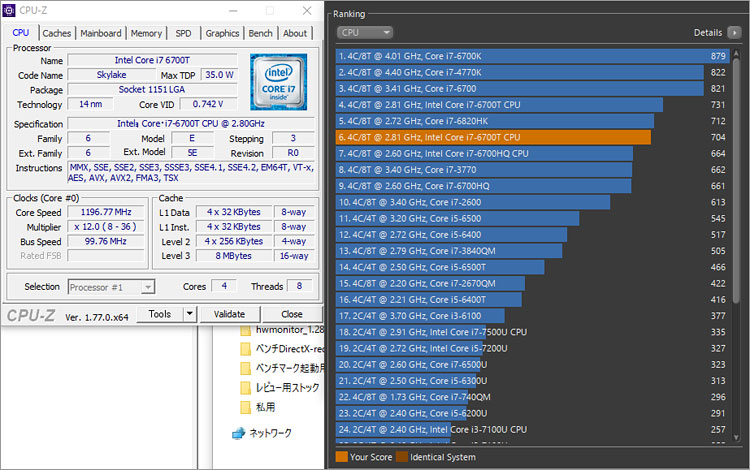Select ranking row 16 Core i5-6400T
750x470 pixels.
click(532, 300)
